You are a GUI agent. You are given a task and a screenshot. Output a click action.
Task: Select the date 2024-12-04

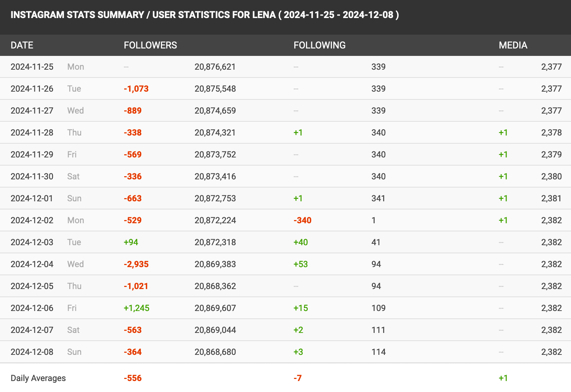coord(32,264)
